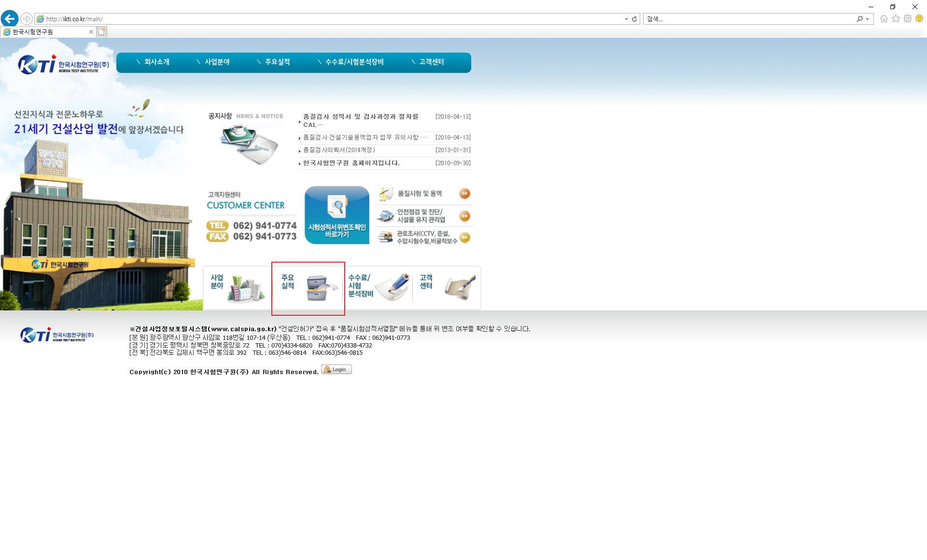Click the 검색 search input field

click(x=748, y=19)
